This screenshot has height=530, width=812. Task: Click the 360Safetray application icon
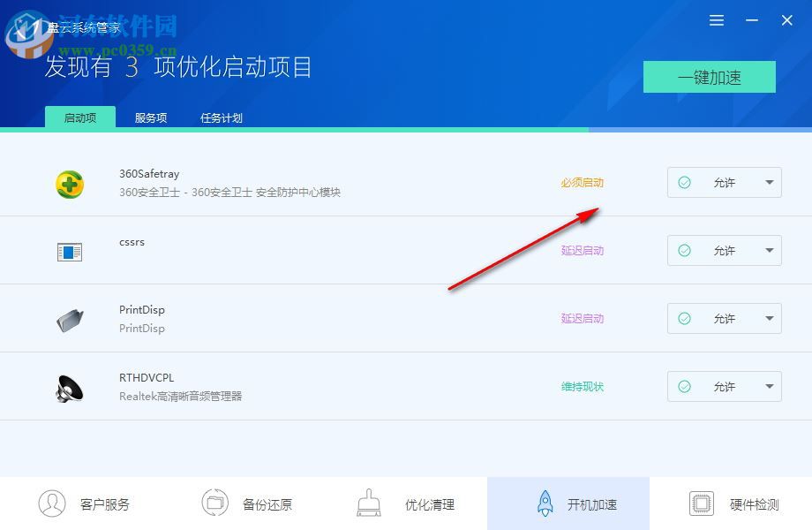point(70,183)
